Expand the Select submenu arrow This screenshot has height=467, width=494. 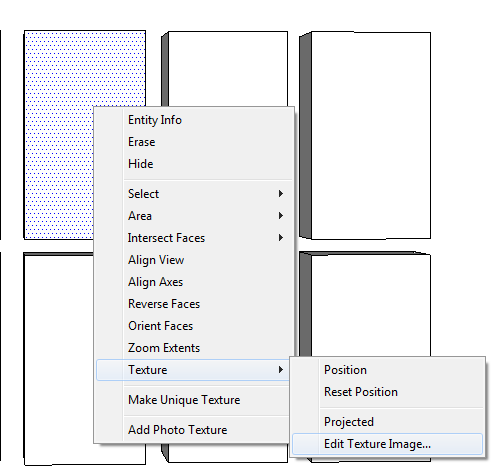(x=281, y=194)
